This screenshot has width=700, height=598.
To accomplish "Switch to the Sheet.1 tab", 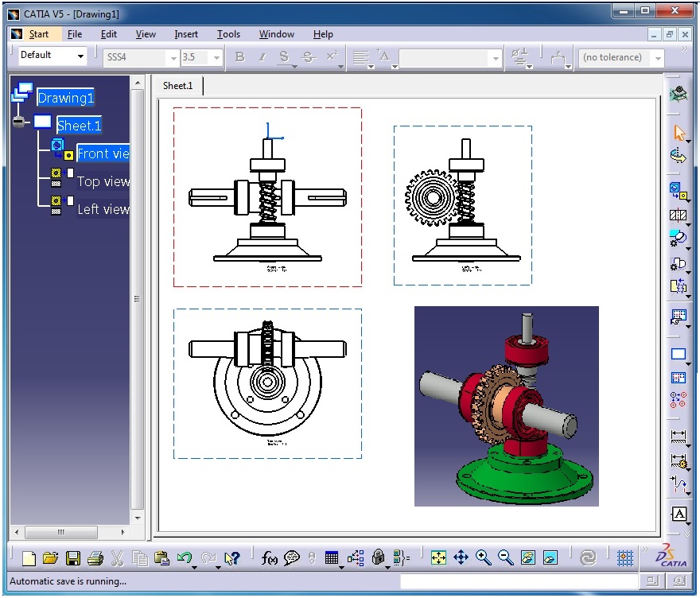I will (x=178, y=85).
